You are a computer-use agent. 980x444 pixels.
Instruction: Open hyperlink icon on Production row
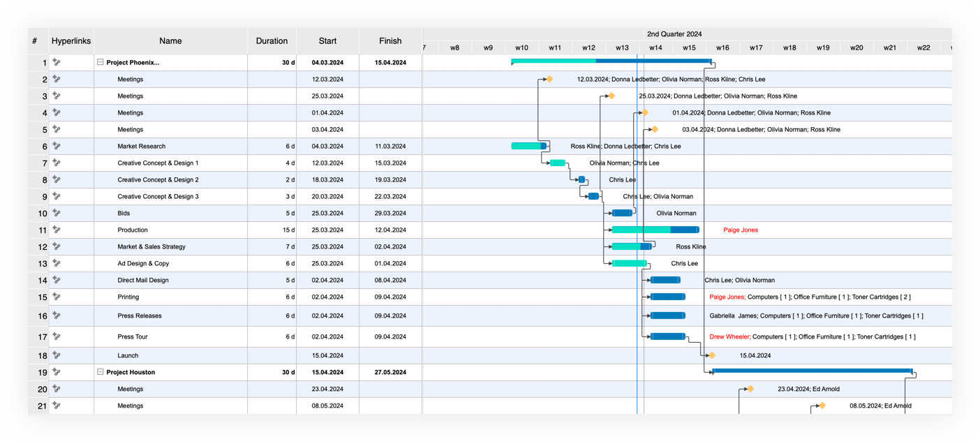[x=57, y=230]
